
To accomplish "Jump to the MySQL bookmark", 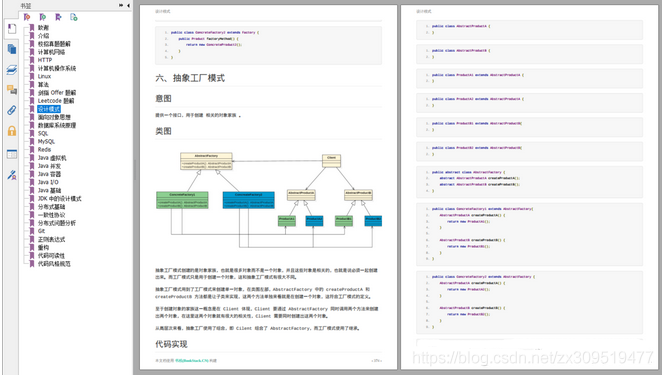I will [46, 141].
